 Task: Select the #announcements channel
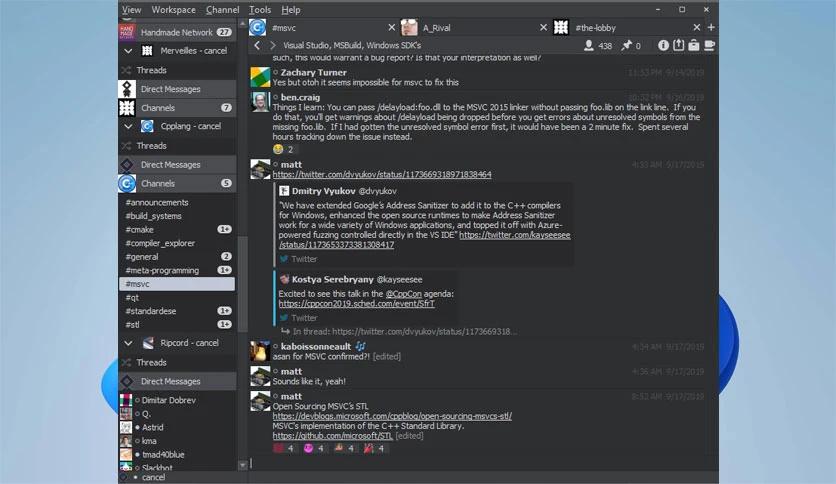[177, 203]
